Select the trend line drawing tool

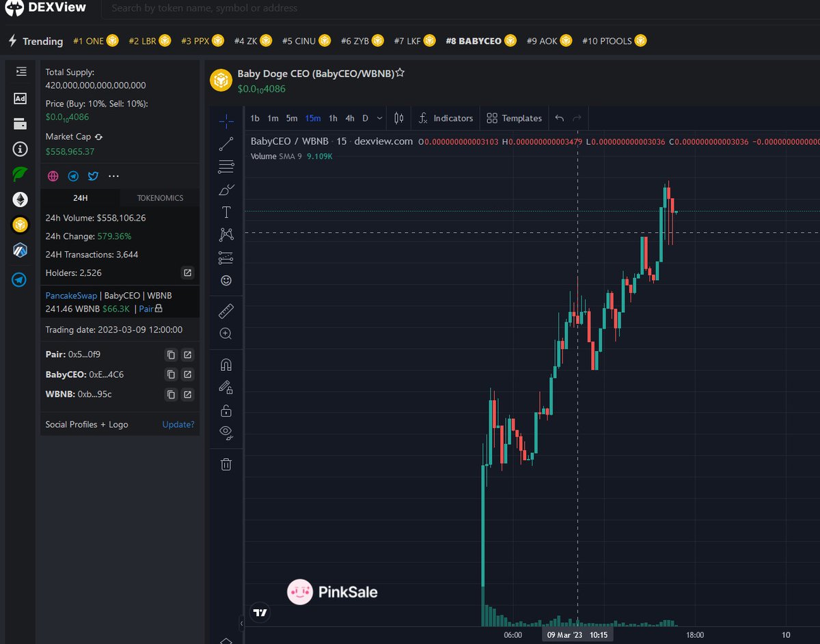coord(226,144)
